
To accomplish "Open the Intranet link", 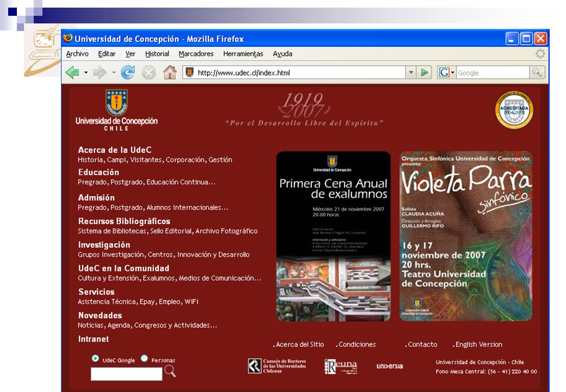I will 94,339.
